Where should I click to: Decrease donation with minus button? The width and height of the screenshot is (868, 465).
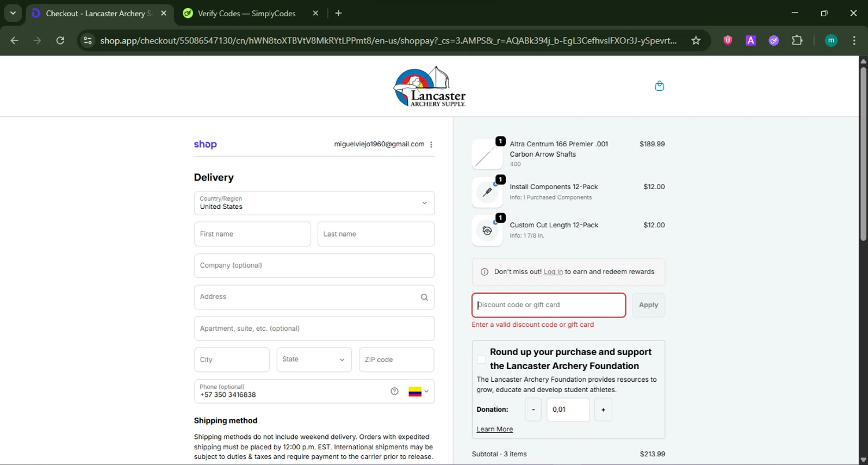pyautogui.click(x=534, y=409)
